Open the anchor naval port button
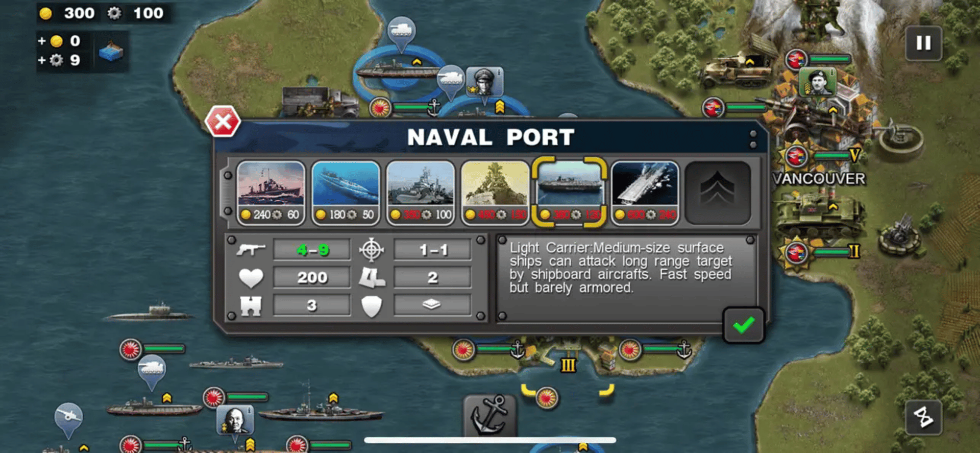The height and width of the screenshot is (453, 980). click(x=489, y=415)
